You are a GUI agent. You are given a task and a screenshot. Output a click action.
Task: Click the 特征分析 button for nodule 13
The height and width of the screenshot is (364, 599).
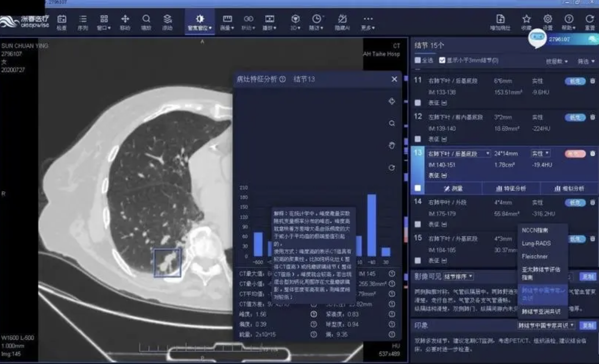click(511, 189)
